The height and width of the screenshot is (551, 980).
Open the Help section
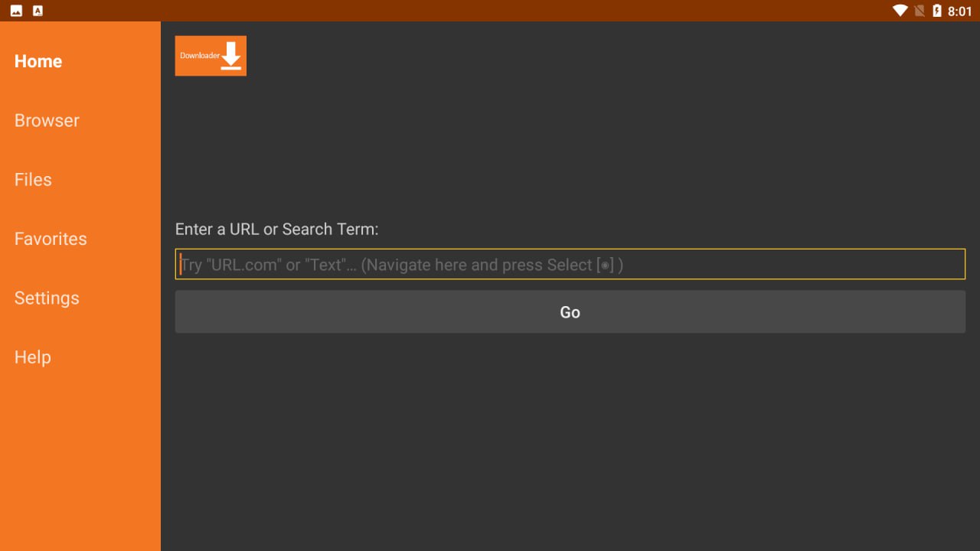point(33,357)
